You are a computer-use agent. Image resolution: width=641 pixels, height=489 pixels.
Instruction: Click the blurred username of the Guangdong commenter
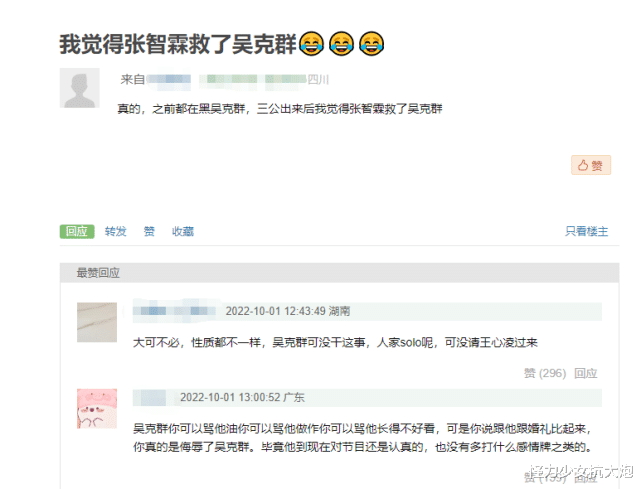coord(150,397)
